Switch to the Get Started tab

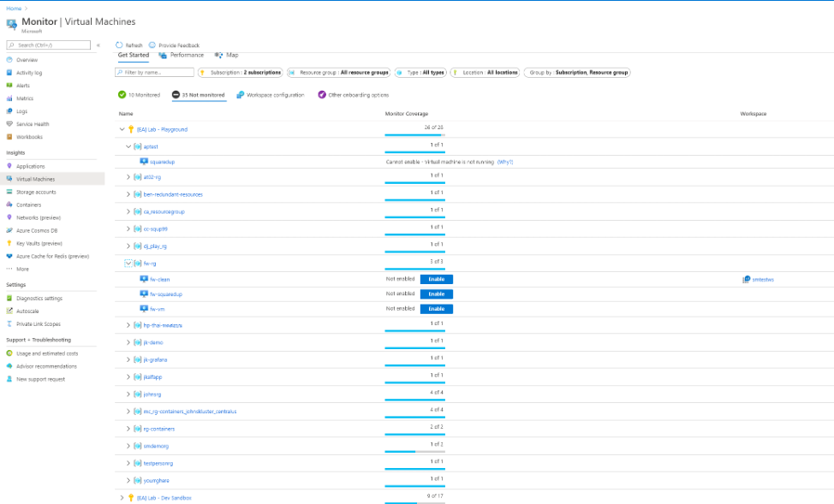click(x=133, y=55)
